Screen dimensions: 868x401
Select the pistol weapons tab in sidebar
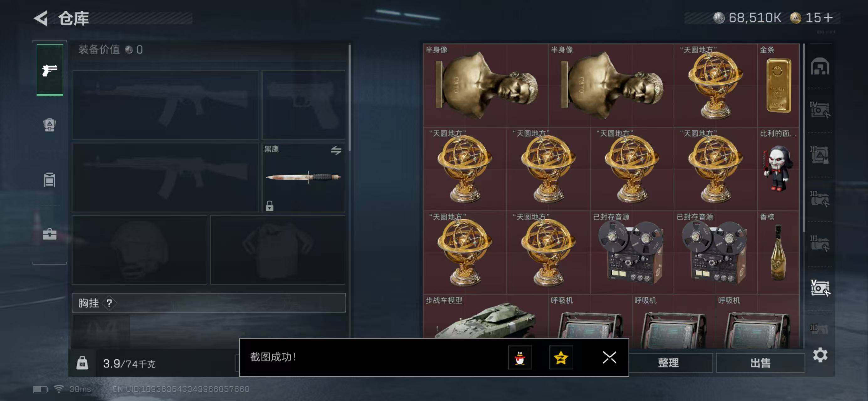50,70
